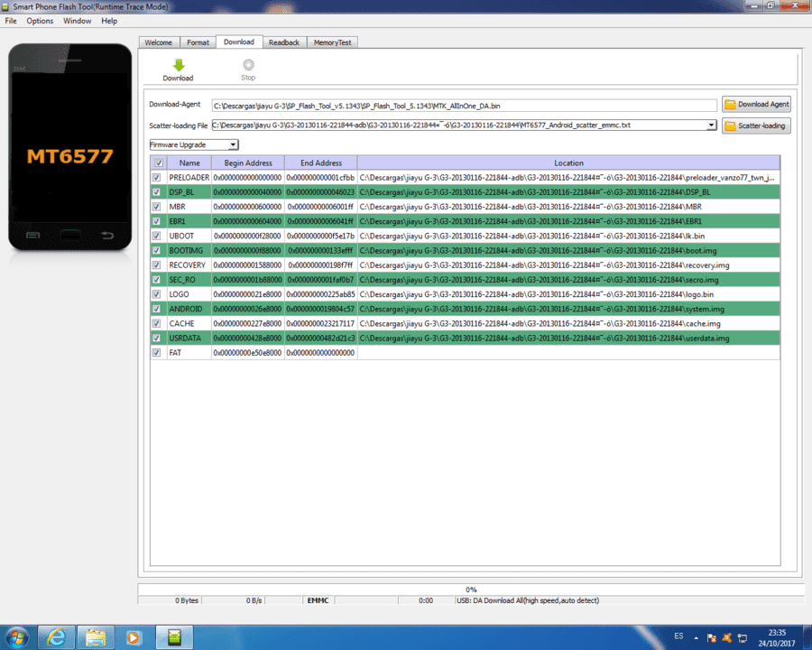Click the Begin Address column header
This screenshot has width=812, height=650.
coord(248,162)
